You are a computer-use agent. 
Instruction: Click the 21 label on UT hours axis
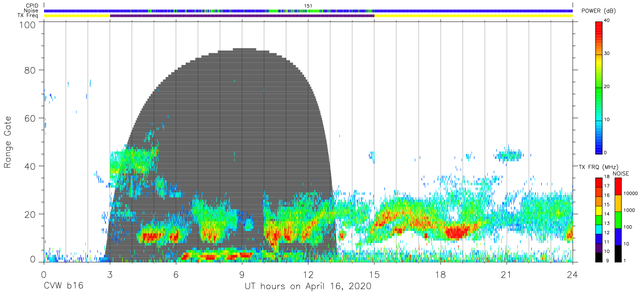[x=506, y=274]
